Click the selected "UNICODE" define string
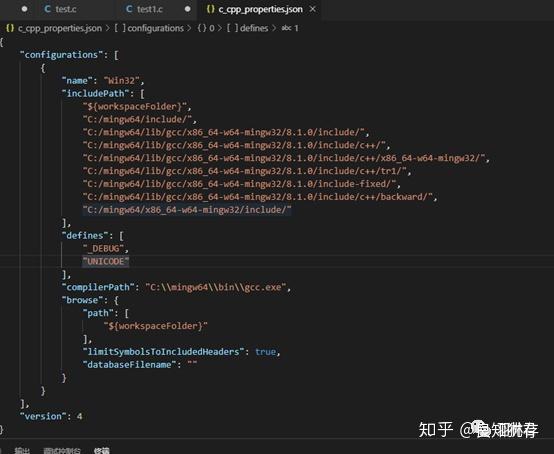The image size is (554, 454). 106,261
